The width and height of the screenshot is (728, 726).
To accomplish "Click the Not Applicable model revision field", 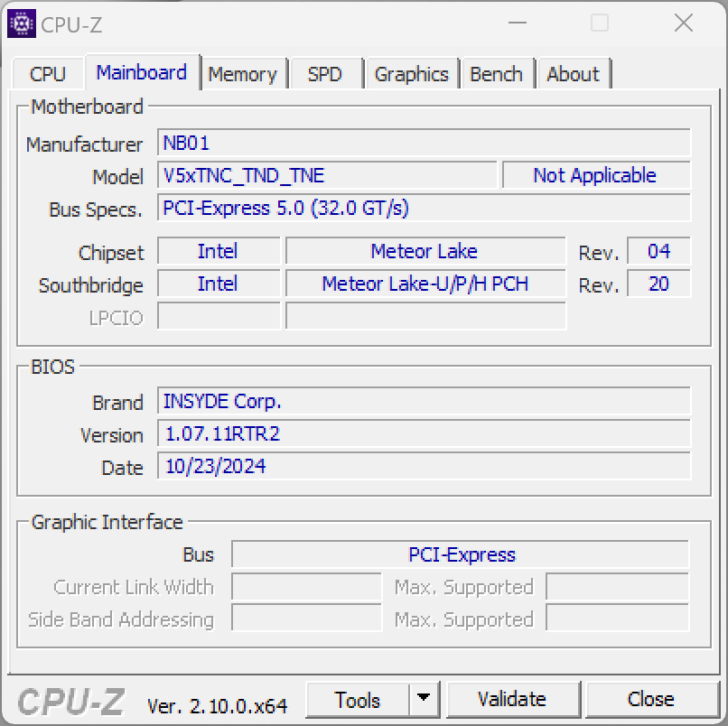I will [597, 175].
